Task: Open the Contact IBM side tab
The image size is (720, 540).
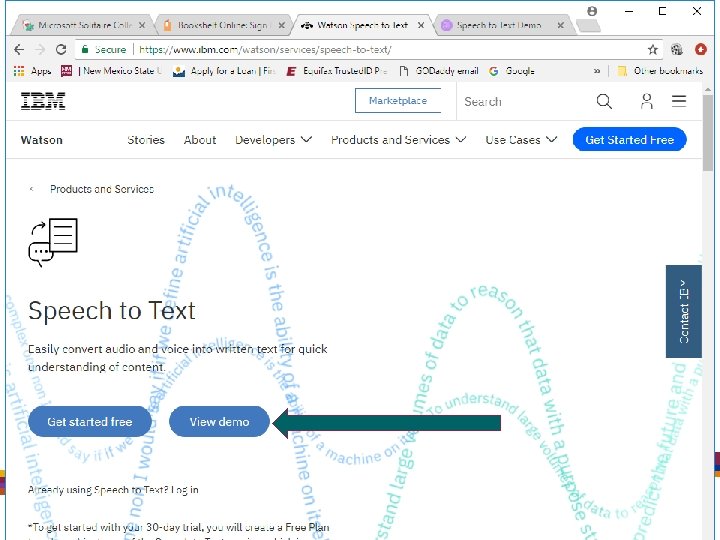Action: (684, 311)
